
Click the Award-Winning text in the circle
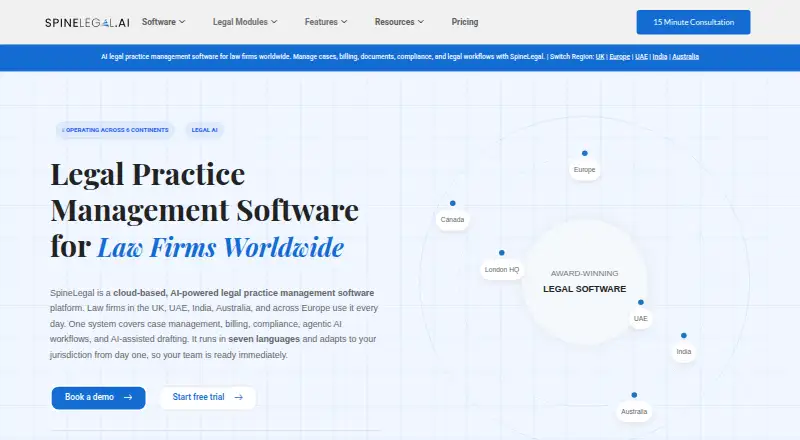[584, 274]
